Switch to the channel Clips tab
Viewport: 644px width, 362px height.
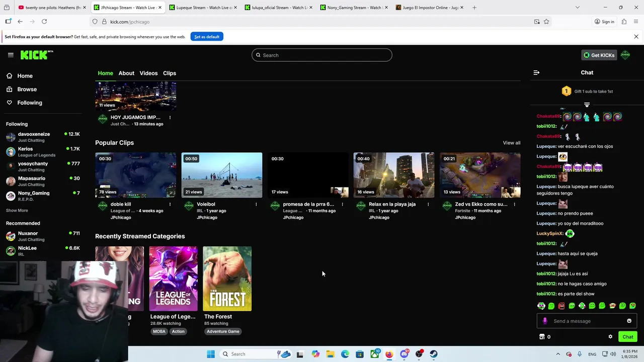(170, 73)
